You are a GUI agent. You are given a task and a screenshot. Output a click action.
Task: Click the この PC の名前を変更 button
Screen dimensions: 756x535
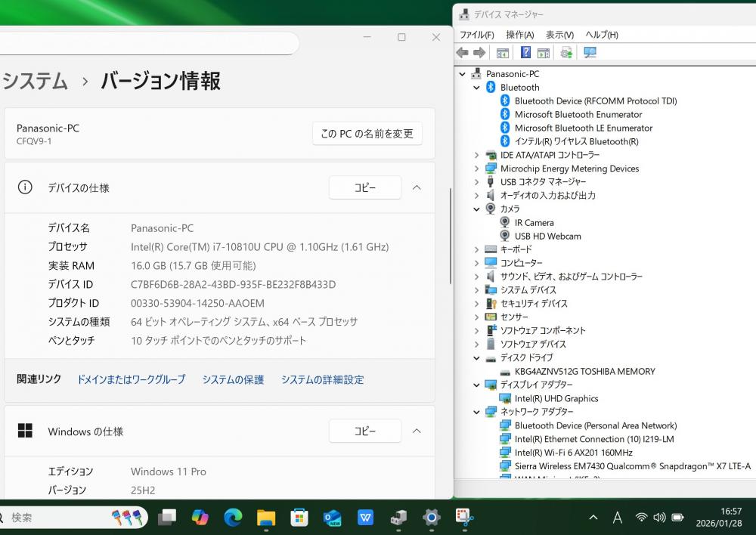367,134
